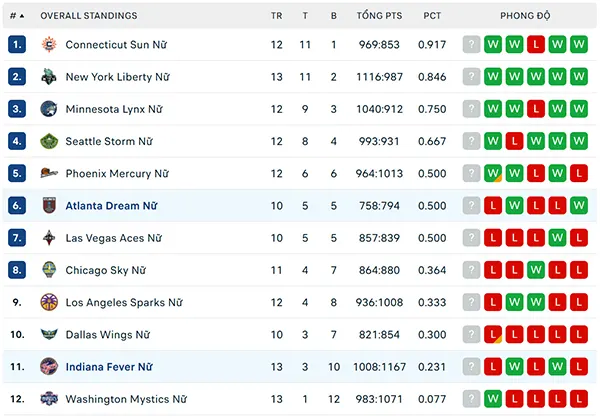Image resolution: width=600 pixels, height=418 pixels.
Task: Click the red L form badge for Minnesota Lynx
Action: pyautogui.click(x=536, y=109)
